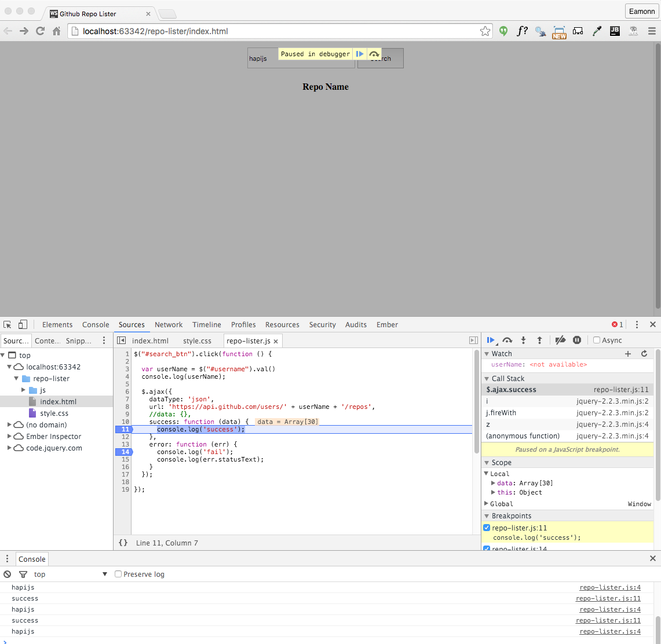Step out of current function
The width and height of the screenshot is (661, 644).
[x=539, y=341]
